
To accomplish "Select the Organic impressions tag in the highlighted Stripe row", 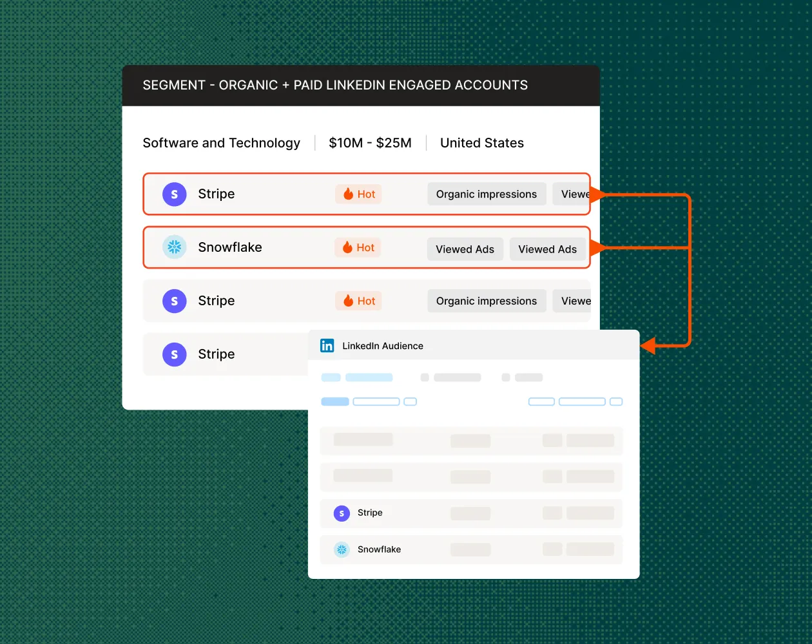I will click(x=487, y=194).
